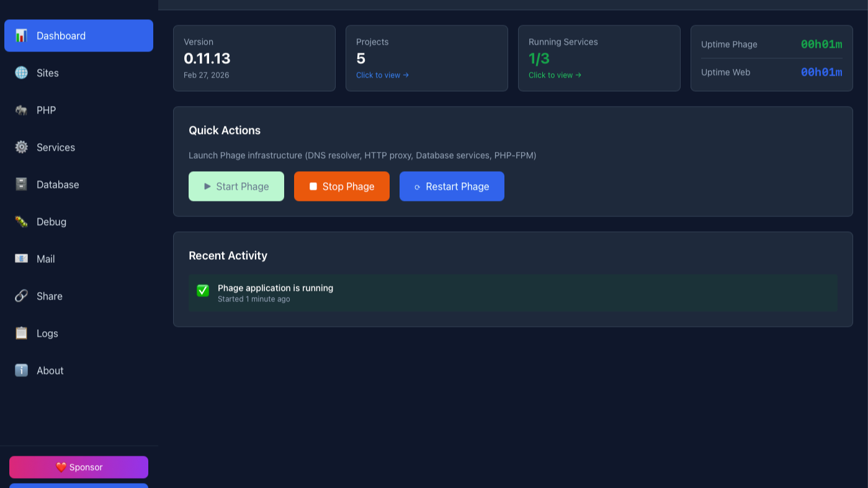Select the PHP menu label
868x488 pixels.
[x=46, y=110]
